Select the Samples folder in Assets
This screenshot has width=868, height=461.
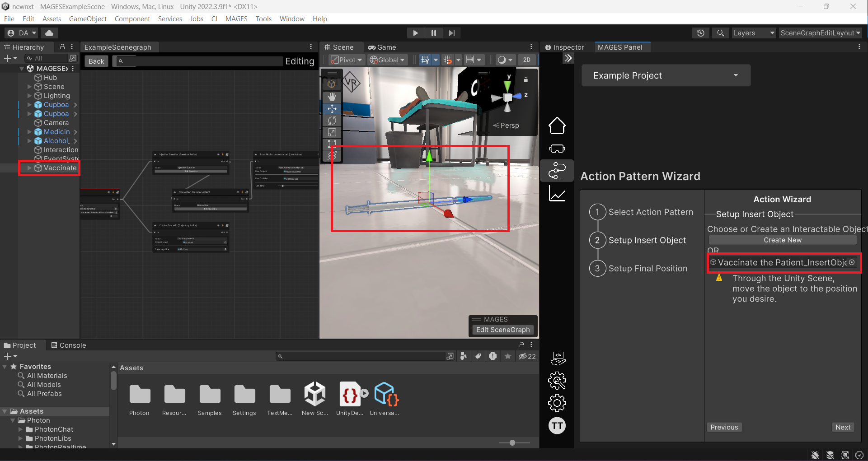click(x=210, y=400)
